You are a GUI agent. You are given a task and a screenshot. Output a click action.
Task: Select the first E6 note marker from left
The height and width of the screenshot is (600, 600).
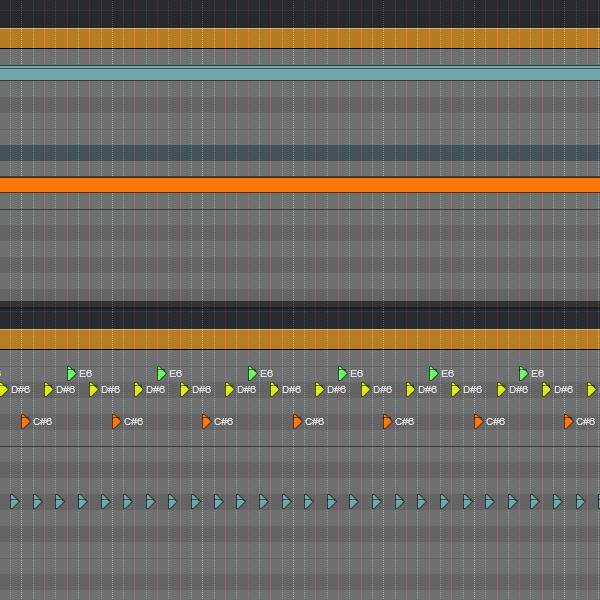pyautogui.click(x=72, y=373)
